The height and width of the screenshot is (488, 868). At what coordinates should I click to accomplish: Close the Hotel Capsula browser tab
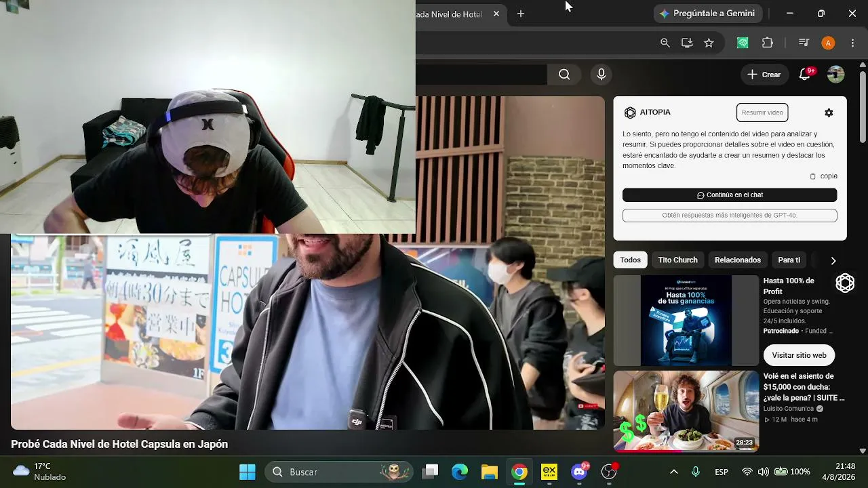click(x=496, y=14)
